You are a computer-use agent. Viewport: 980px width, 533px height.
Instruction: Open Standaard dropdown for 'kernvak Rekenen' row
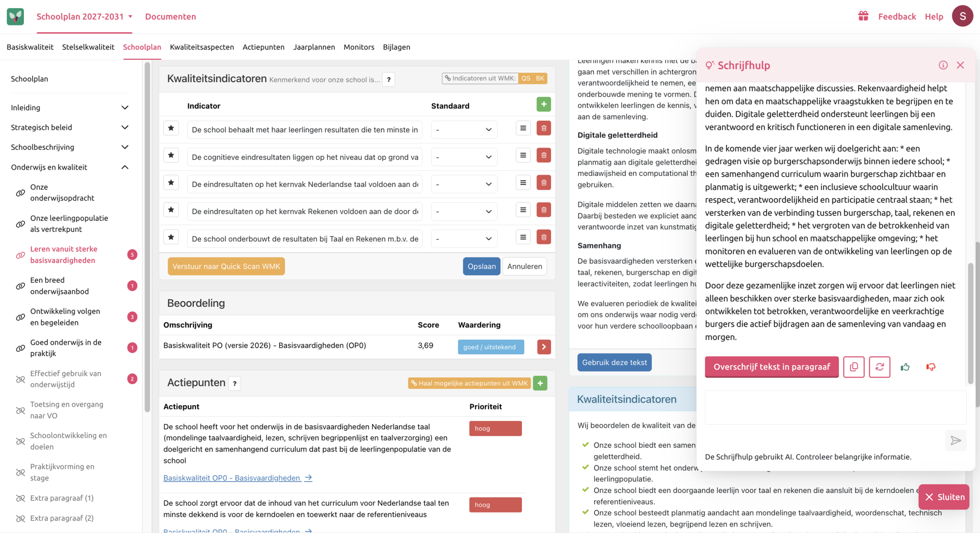(x=464, y=212)
